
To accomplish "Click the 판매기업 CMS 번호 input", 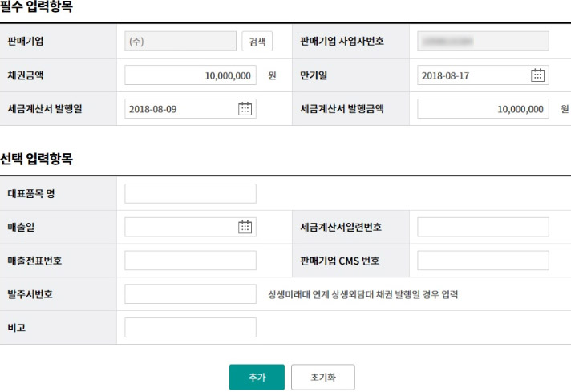I will tap(483, 261).
